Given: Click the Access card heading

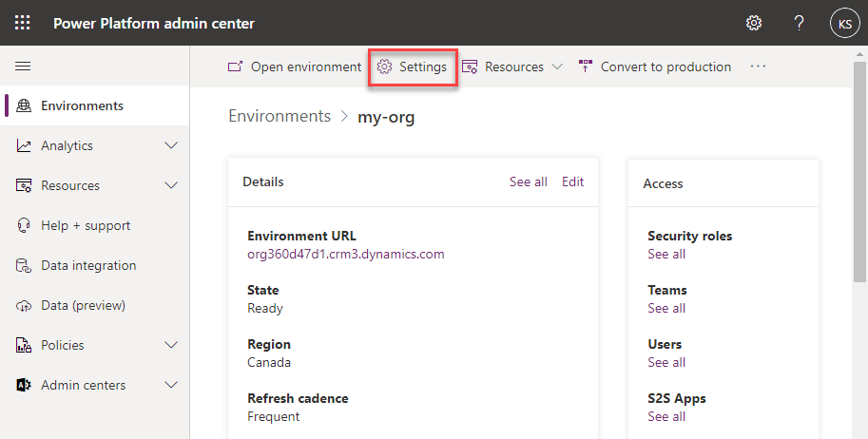Looking at the screenshot, I should (663, 183).
